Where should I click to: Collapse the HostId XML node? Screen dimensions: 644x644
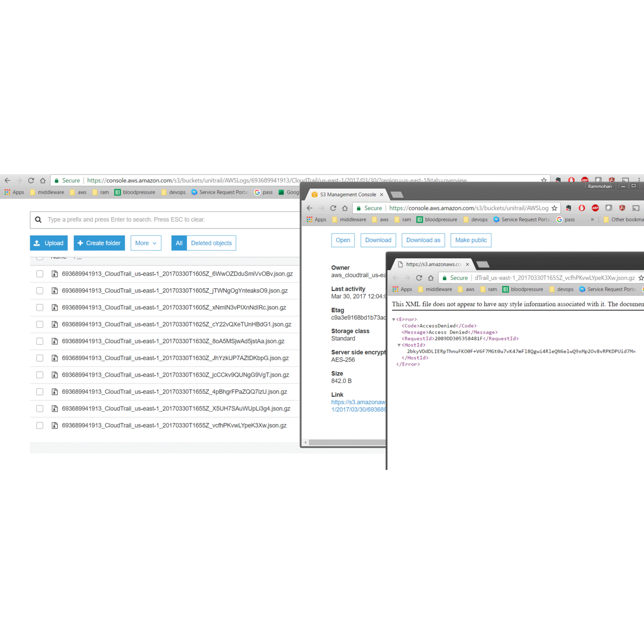tap(399, 345)
